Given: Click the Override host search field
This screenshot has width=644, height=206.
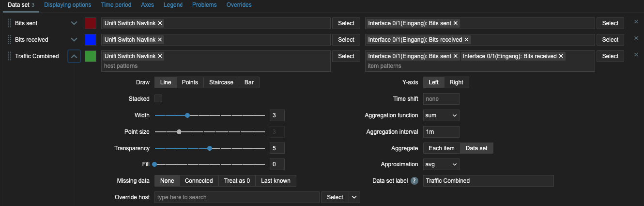Looking at the screenshot, I should (237, 197).
